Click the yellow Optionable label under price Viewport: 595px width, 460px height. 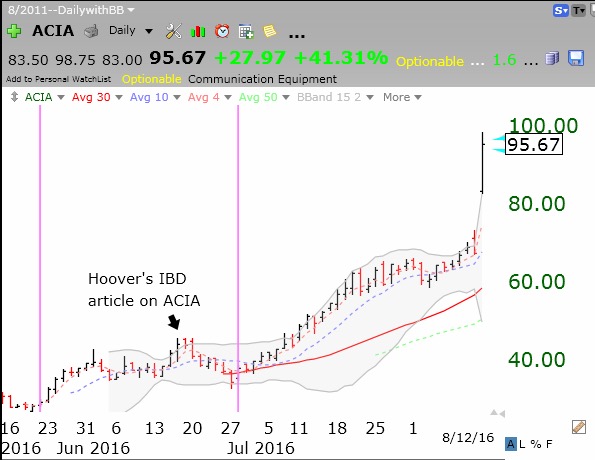pos(151,79)
